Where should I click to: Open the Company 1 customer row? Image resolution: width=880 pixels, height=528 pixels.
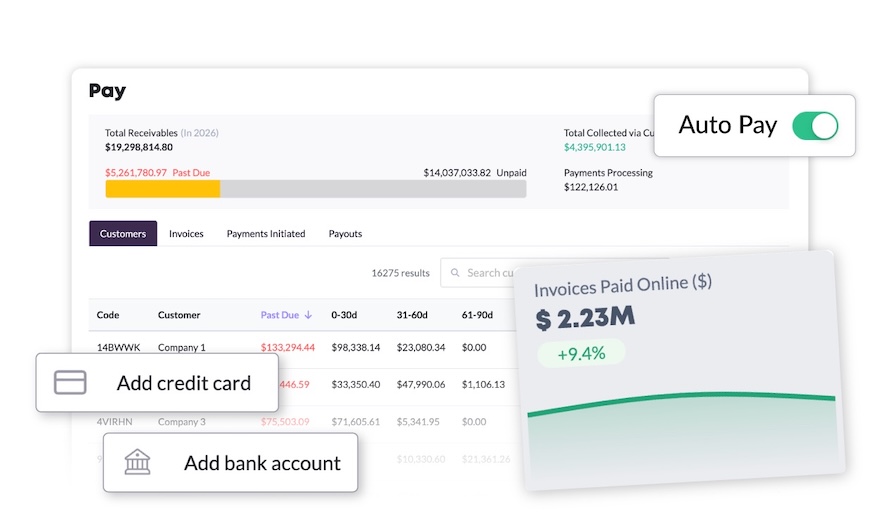click(x=181, y=348)
